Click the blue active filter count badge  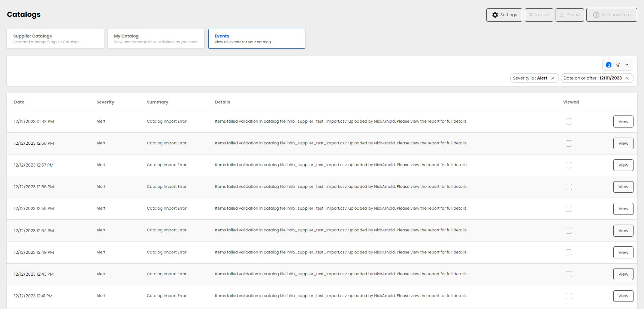tap(609, 65)
